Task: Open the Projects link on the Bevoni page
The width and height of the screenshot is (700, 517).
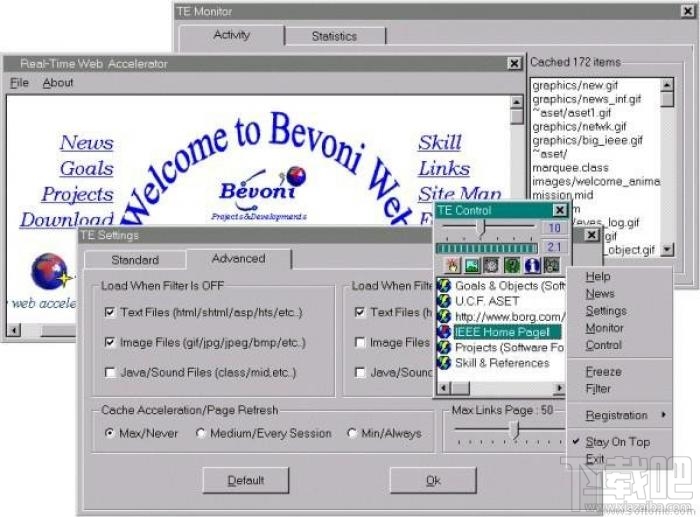Action: tap(77, 195)
